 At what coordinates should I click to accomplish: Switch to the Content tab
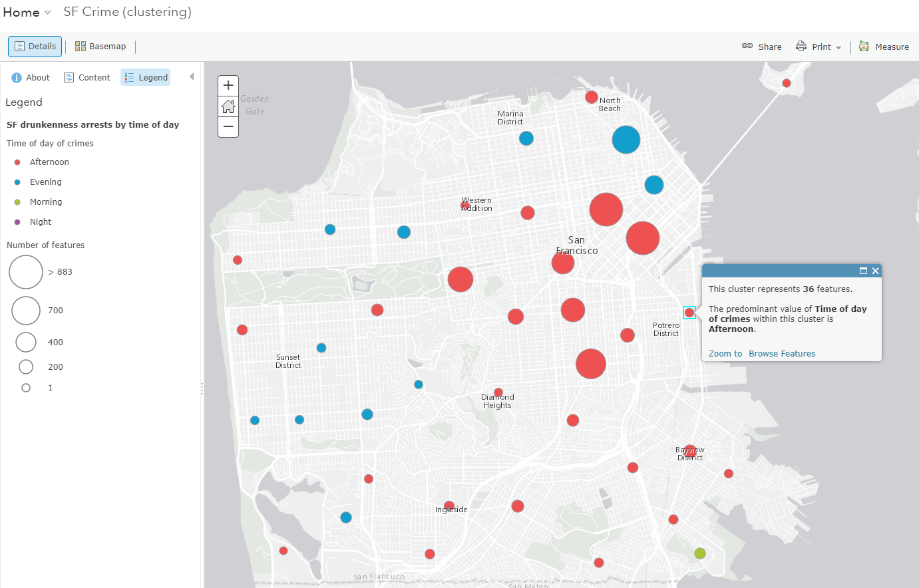pyautogui.click(x=87, y=77)
